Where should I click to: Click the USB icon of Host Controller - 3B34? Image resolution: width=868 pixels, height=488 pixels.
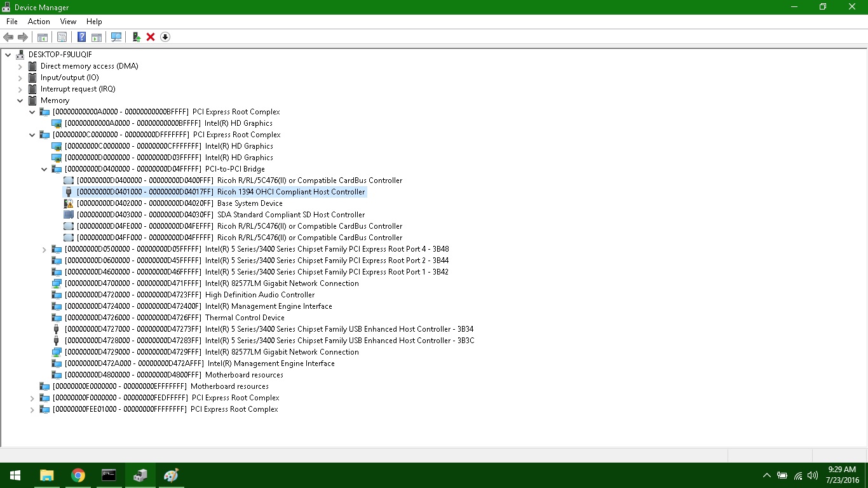57,329
